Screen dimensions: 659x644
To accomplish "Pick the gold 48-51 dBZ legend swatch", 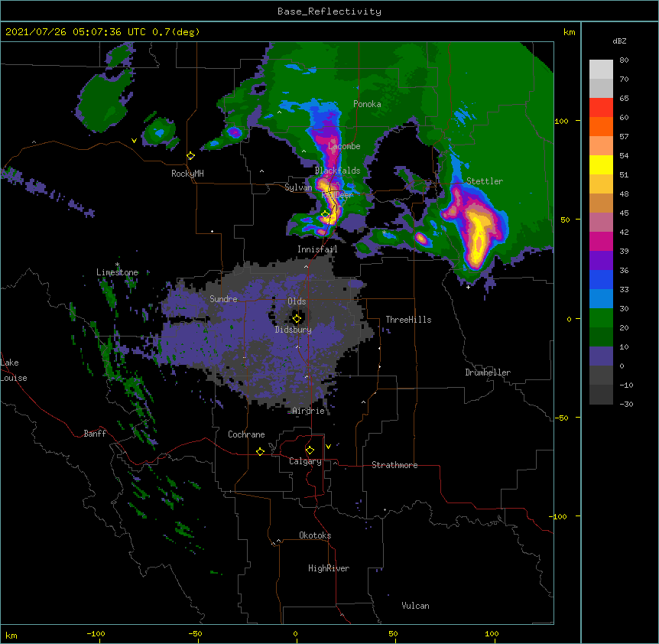I will (601, 184).
